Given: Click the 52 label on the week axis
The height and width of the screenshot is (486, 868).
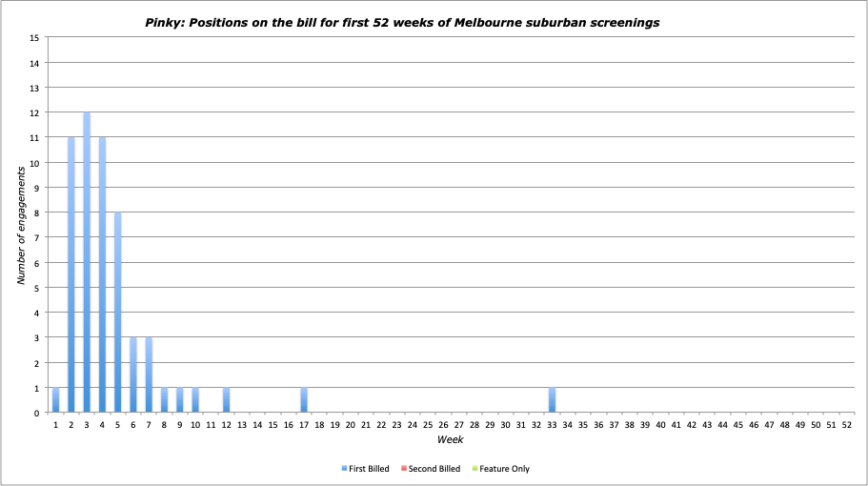Looking at the screenshot, I should pos(846,424).
